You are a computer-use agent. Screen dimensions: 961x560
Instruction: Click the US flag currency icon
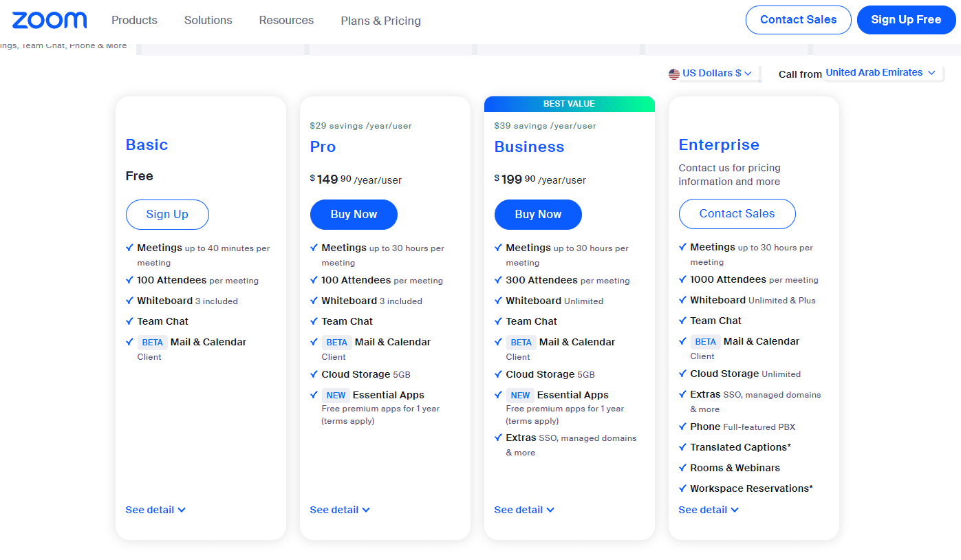pos(674,74)
